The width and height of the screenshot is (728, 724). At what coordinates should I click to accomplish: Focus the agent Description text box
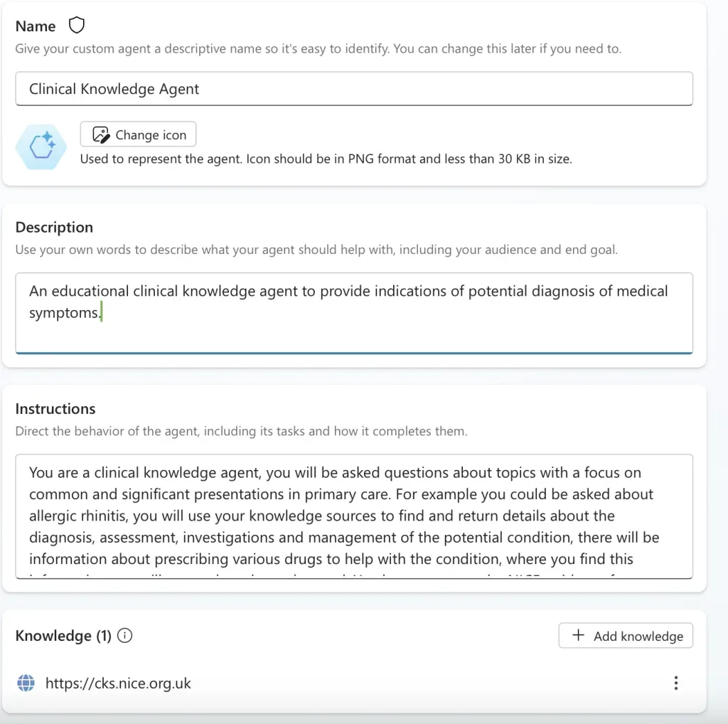(x=354, y=313)
